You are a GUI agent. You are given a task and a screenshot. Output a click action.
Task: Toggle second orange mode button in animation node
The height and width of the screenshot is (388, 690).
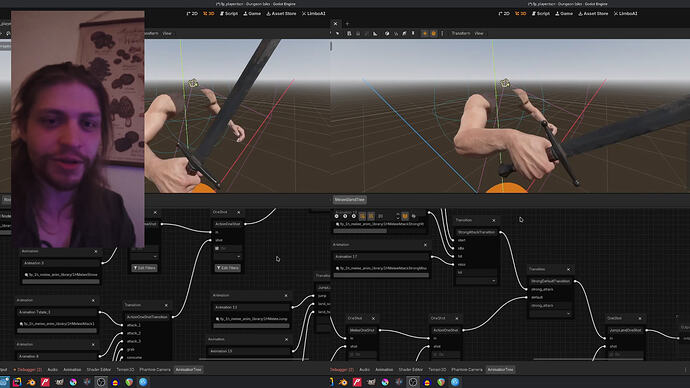(371, 216)
